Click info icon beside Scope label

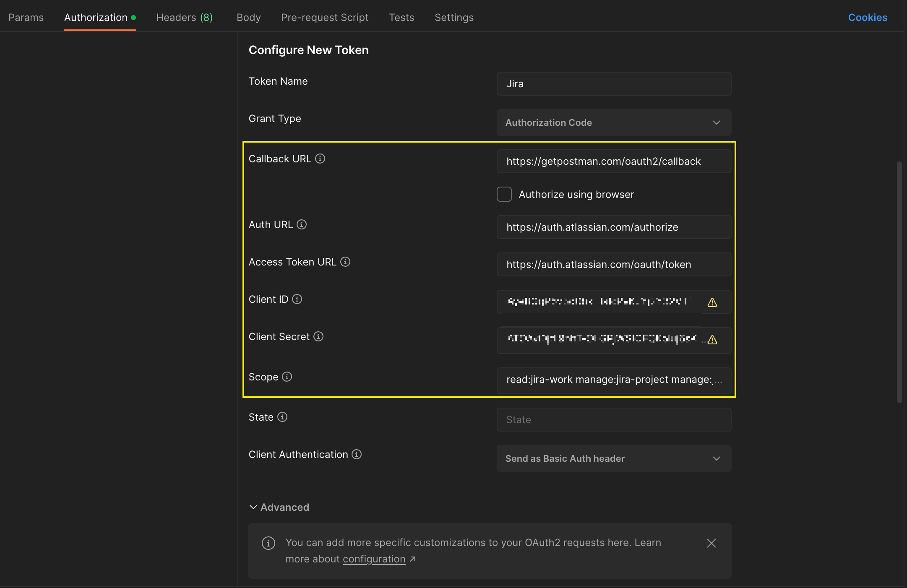click(287, 377)
